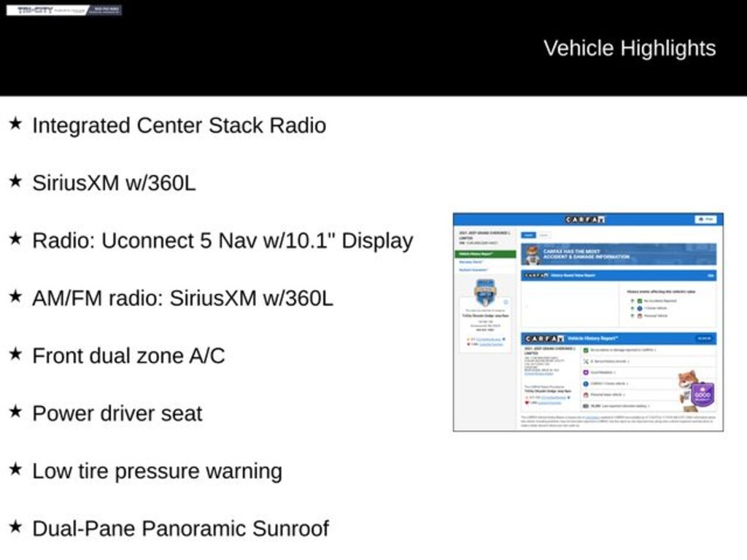
Task: Click the Low tire pressure warning text
Action: [157, 471]
